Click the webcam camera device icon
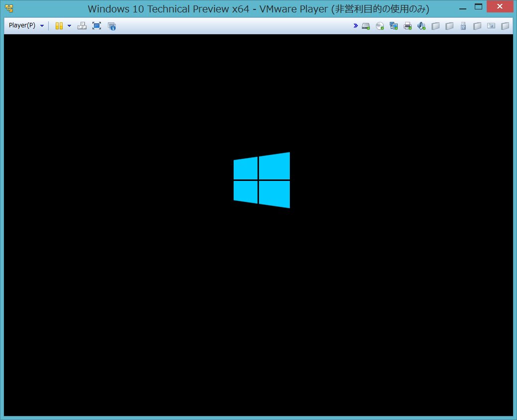 491,26
